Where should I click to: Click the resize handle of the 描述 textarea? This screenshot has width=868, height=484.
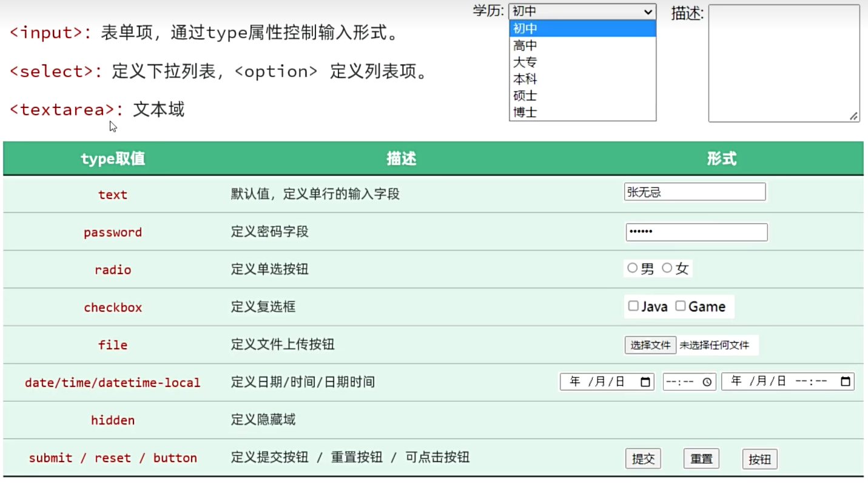[x=853, y=116]
